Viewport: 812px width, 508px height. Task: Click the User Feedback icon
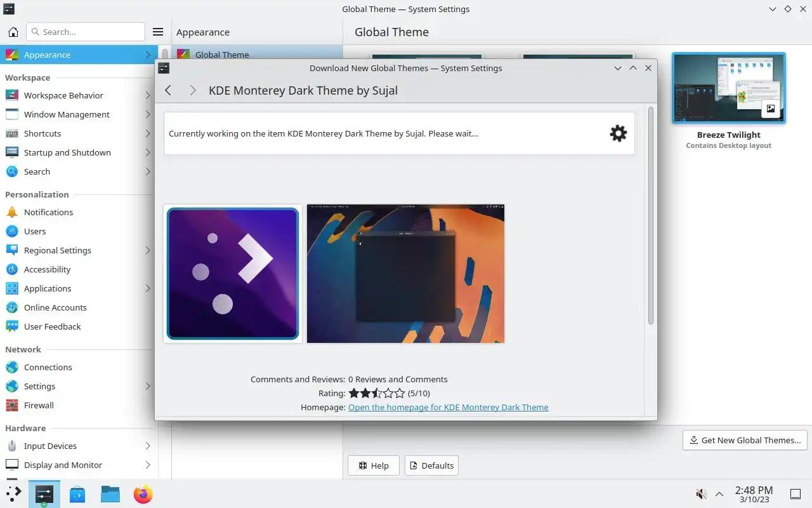pos(12,326)
